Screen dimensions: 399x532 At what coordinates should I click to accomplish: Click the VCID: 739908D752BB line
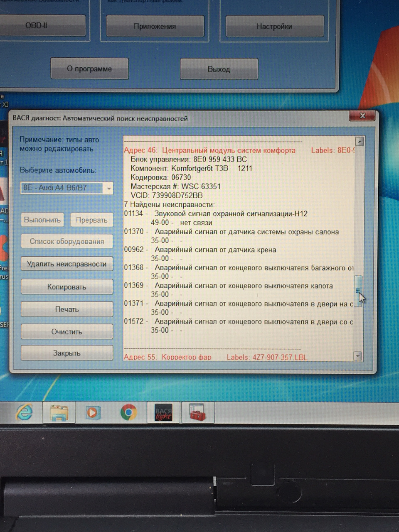(x=167, y=195)
